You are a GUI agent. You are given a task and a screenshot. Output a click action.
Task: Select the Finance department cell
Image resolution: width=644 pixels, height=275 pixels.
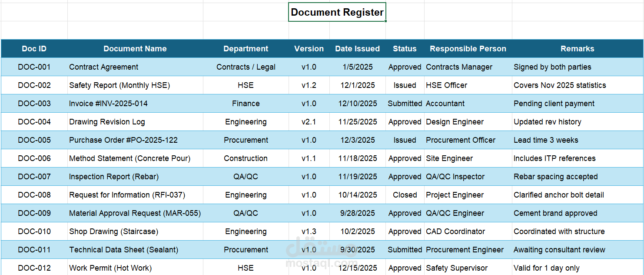(246, 104)
